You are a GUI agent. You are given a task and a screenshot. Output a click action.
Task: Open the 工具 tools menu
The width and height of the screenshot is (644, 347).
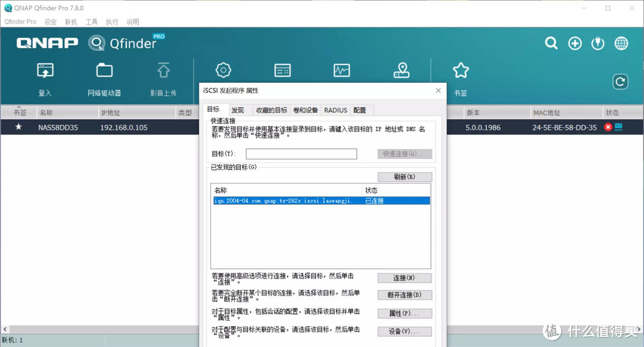pyautogui.click(x=92, y=22)
